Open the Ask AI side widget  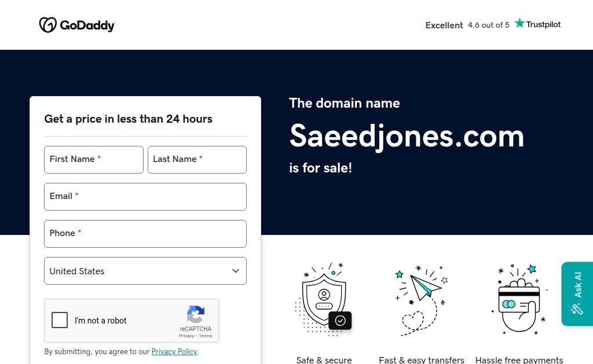[577, 293]
